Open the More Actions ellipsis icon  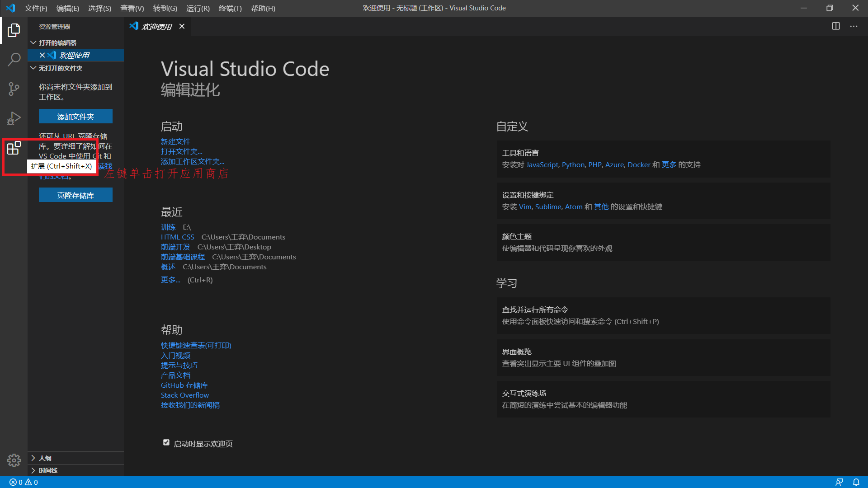point(854,26)
